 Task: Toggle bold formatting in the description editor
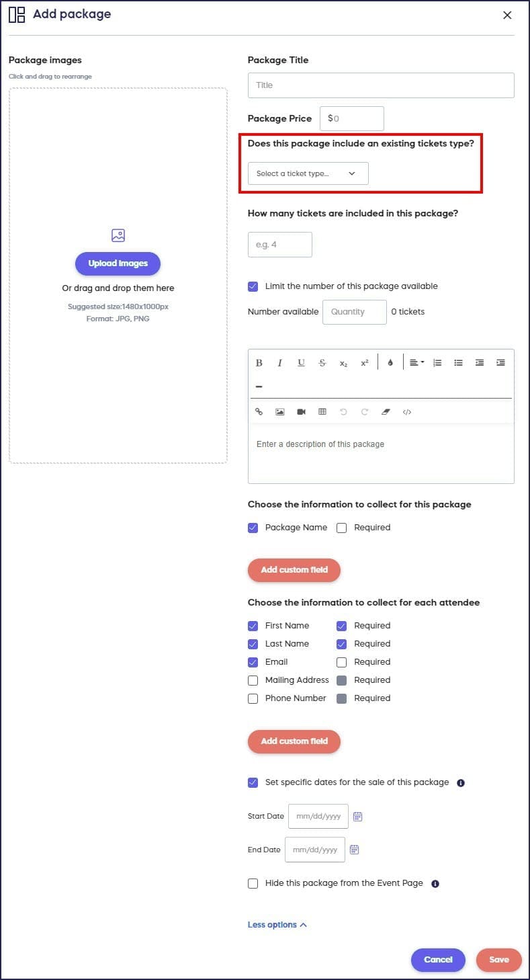pos(259,363)
